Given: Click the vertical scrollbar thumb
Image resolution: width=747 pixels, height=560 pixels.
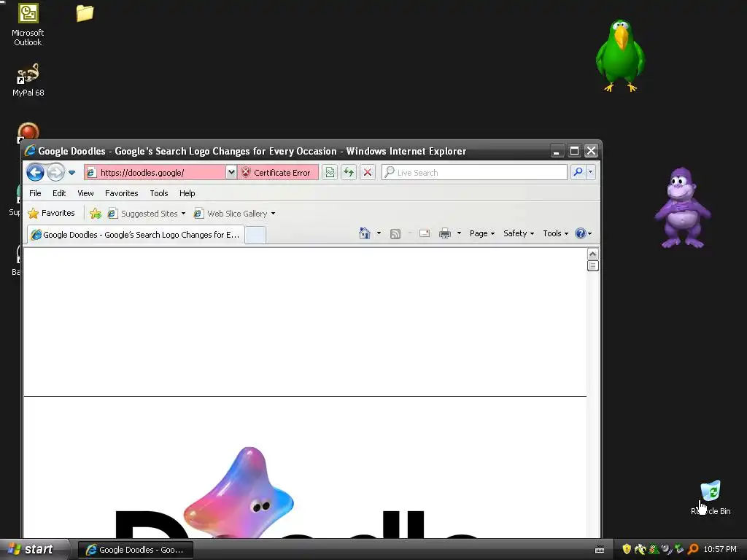Looking at the screenshot, I should click(592, 265).
